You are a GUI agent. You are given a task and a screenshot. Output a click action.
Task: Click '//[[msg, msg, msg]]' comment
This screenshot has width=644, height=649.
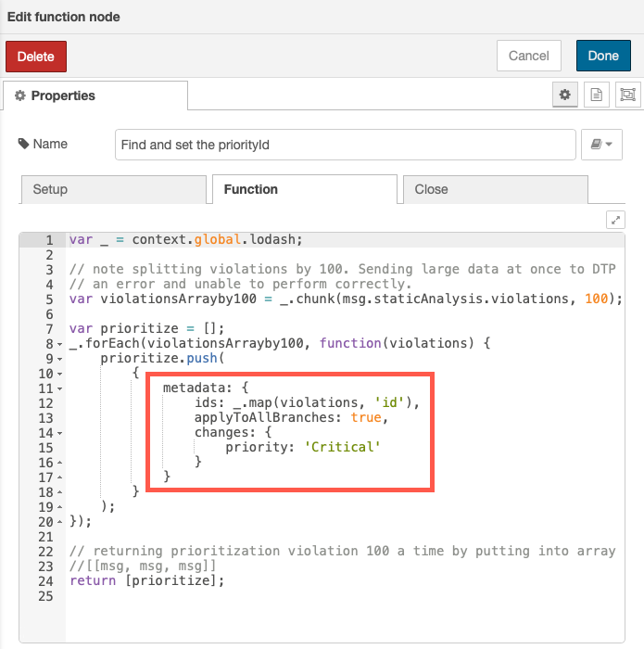pyautogui.click(x=143, y=566)
